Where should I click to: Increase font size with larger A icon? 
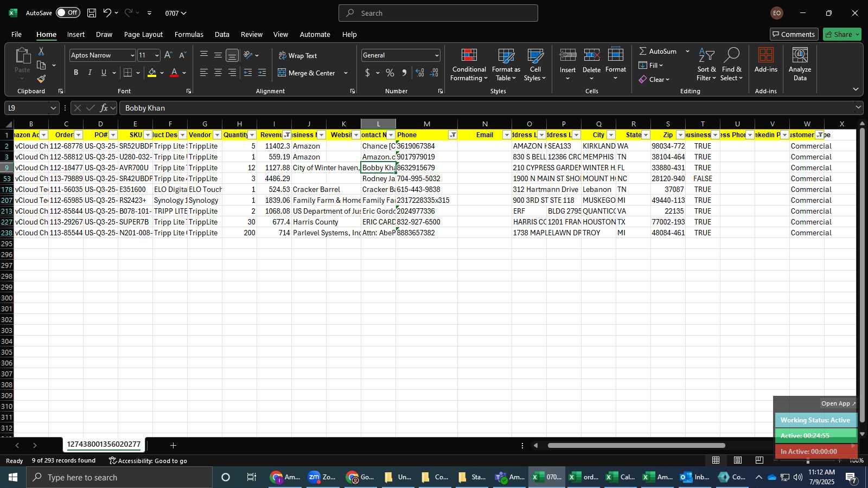tap(168, 55)
